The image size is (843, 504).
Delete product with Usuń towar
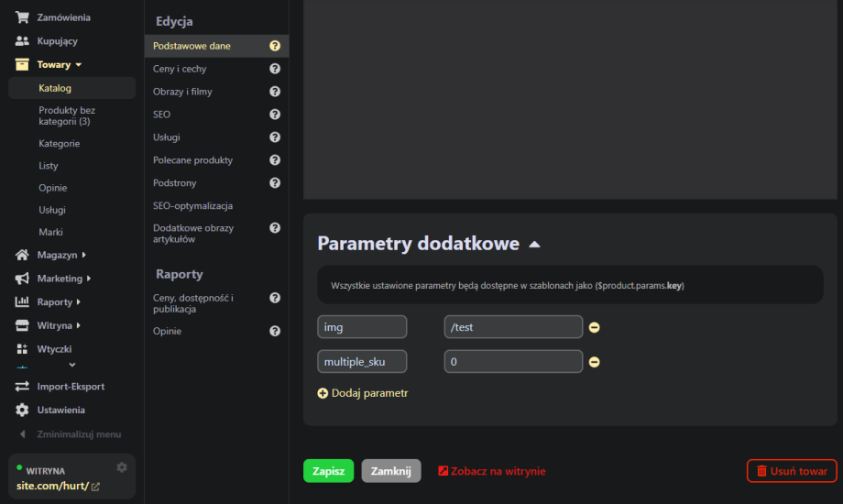click(x=792, y=471)
